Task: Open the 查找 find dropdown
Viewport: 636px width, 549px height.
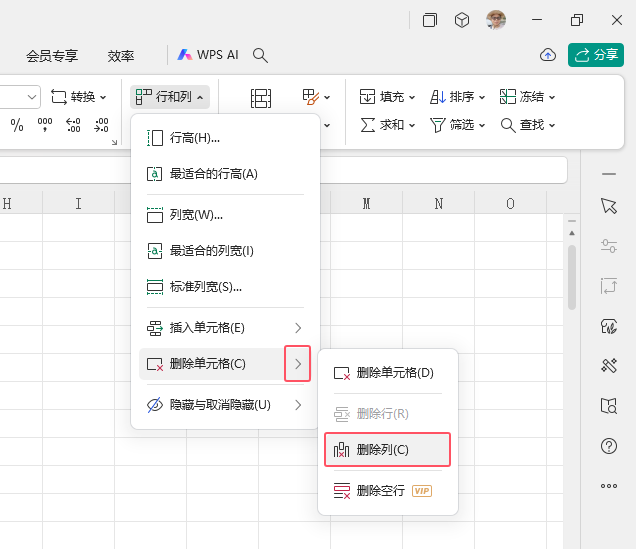Action: tap(527, 125)
